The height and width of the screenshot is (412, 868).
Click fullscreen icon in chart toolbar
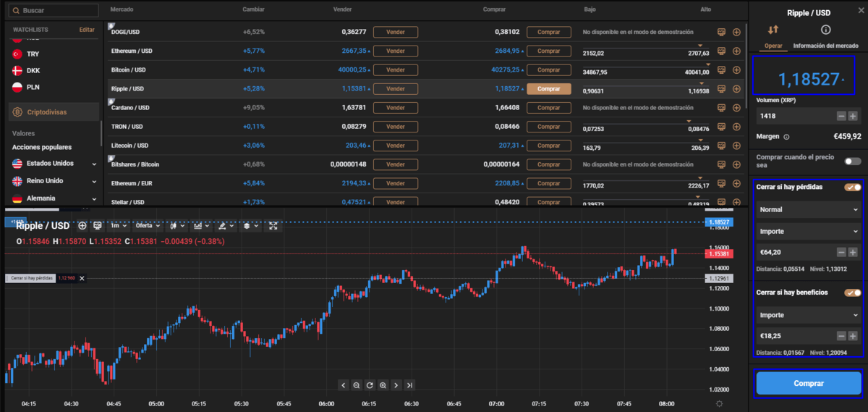[x=273, y=226]
